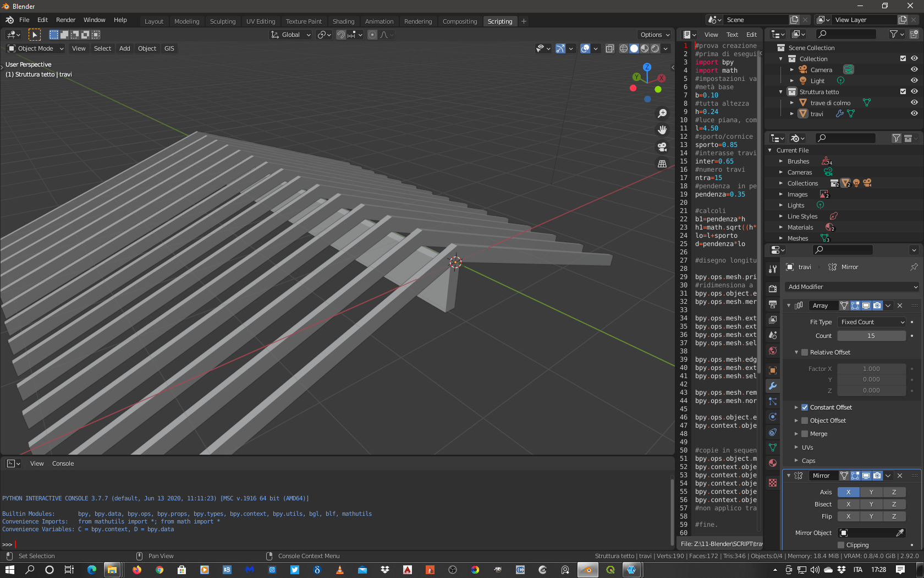Open text editor Text menu

coord(732,35)
